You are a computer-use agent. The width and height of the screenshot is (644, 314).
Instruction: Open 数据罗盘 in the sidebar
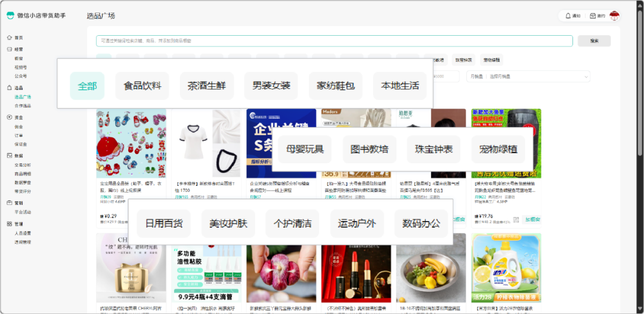coord(23,183)
